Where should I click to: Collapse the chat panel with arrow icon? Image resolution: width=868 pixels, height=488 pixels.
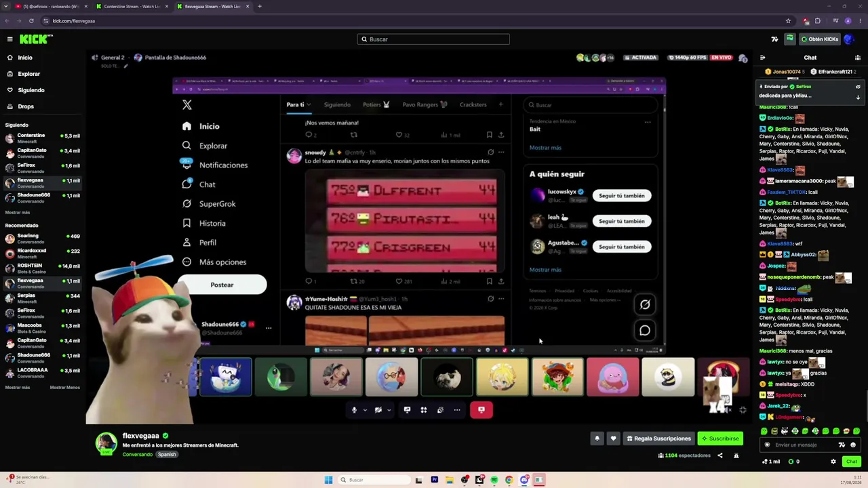(763, 58)
